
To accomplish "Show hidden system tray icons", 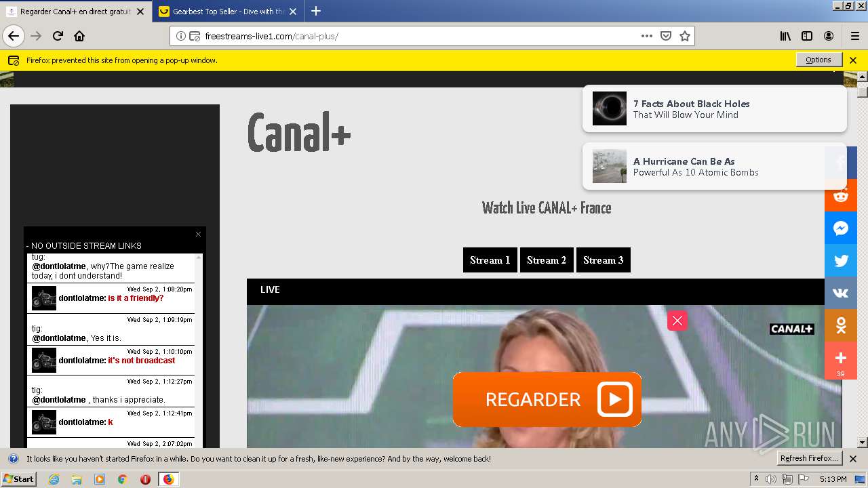I will point(756,479).
